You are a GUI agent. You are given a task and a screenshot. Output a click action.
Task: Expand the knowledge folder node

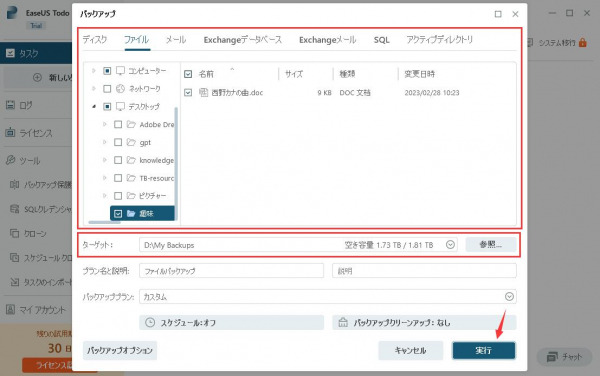104,160
